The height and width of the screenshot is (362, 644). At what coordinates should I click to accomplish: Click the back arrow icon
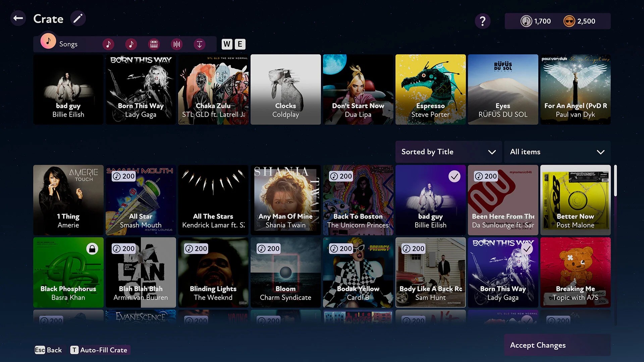(18, 18)
